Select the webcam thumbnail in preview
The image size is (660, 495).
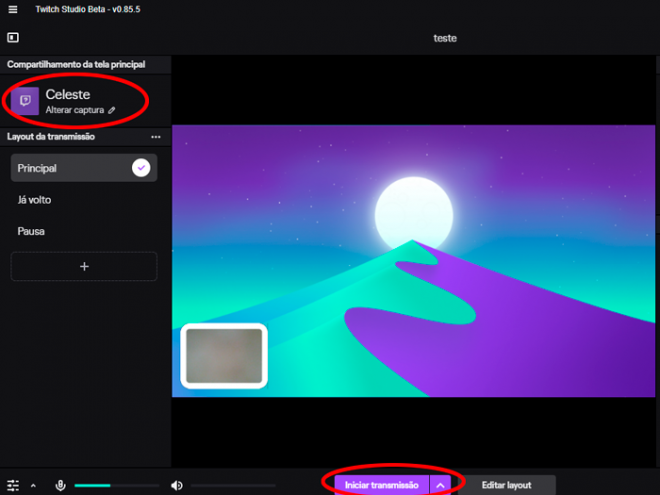[224, 356]
